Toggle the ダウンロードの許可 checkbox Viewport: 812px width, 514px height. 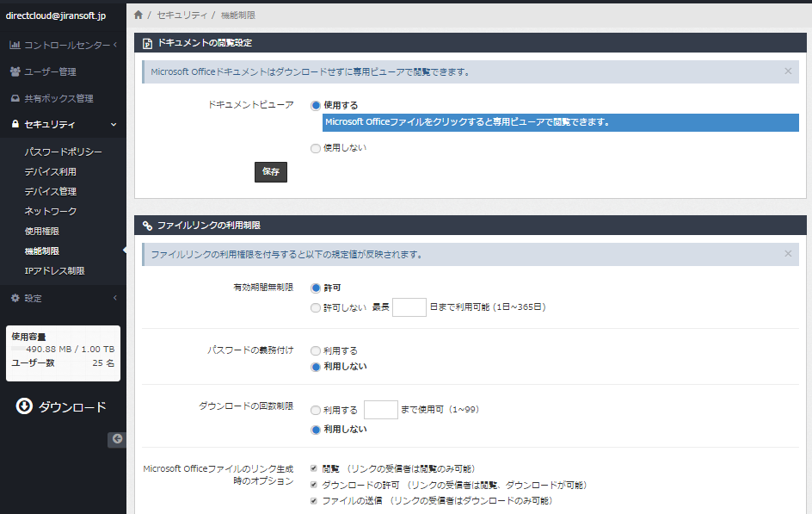[313, 485]
